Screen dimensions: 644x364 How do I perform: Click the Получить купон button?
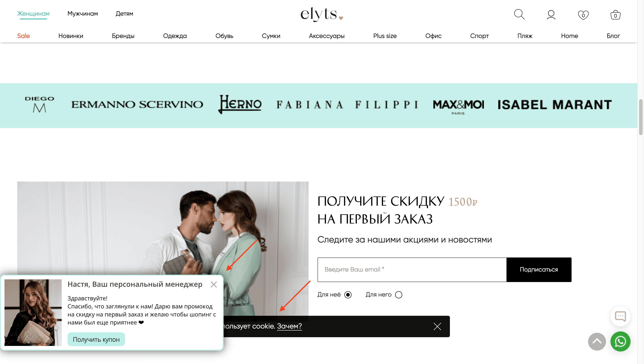pyautogui.click(x=96, y=339)
